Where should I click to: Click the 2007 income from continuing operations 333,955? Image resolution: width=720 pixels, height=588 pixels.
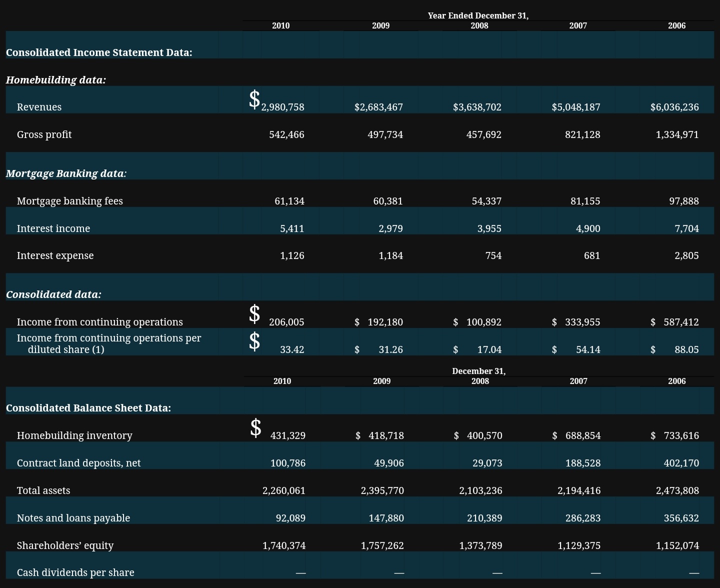click(x=582, y=322)
